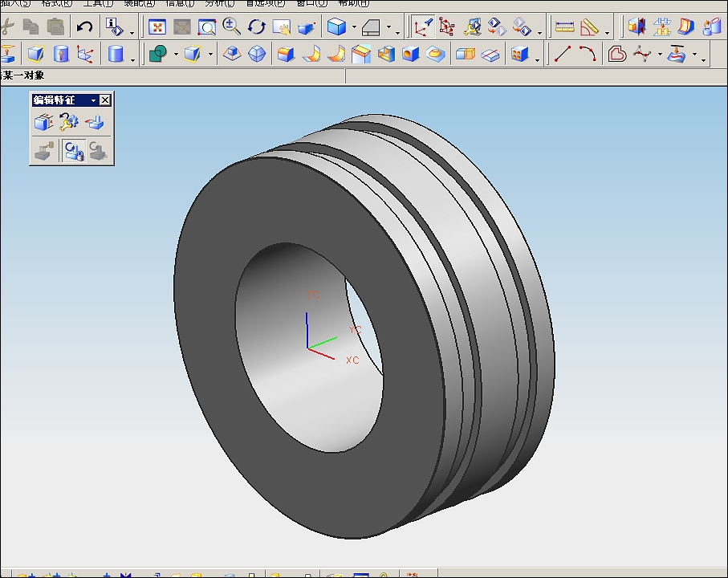Open dropdown beside gray Wireframe icon
This screenshot has height=578, width=728.
click(x=389, y=27)
